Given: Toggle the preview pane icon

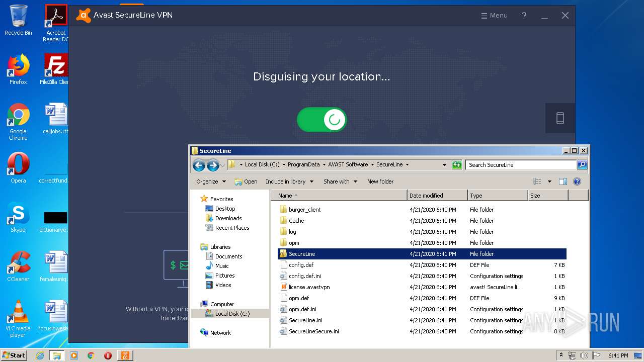Looking at the screenshot, I should coord(563,182).
